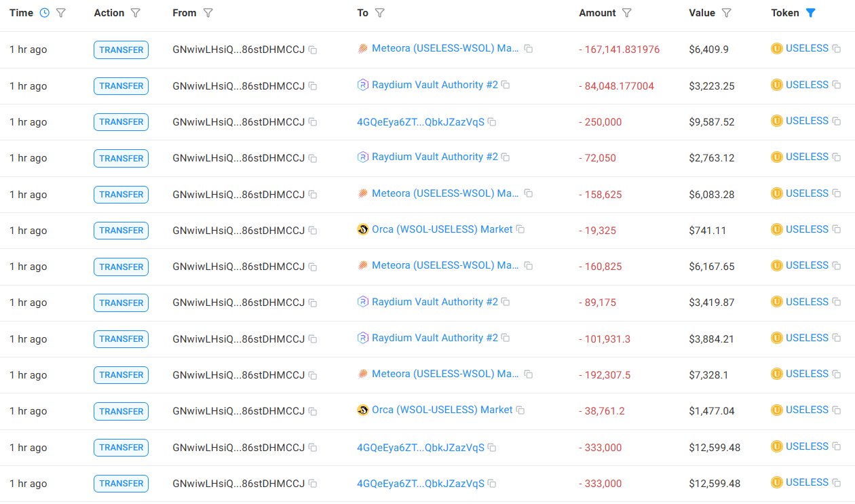Copy USELESS token address in the $9,587.52 row
The image size is (855, 504).
836,121
